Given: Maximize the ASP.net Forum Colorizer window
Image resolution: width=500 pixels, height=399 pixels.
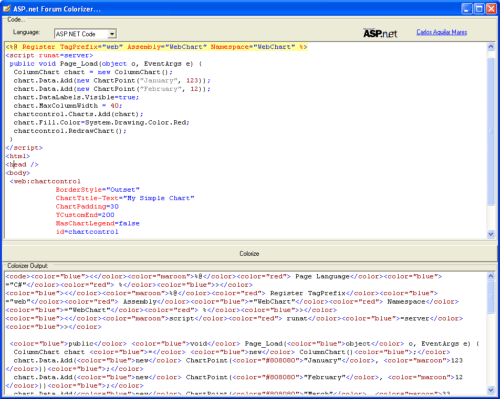Looking at the screenshot, I should coord(479,9).
